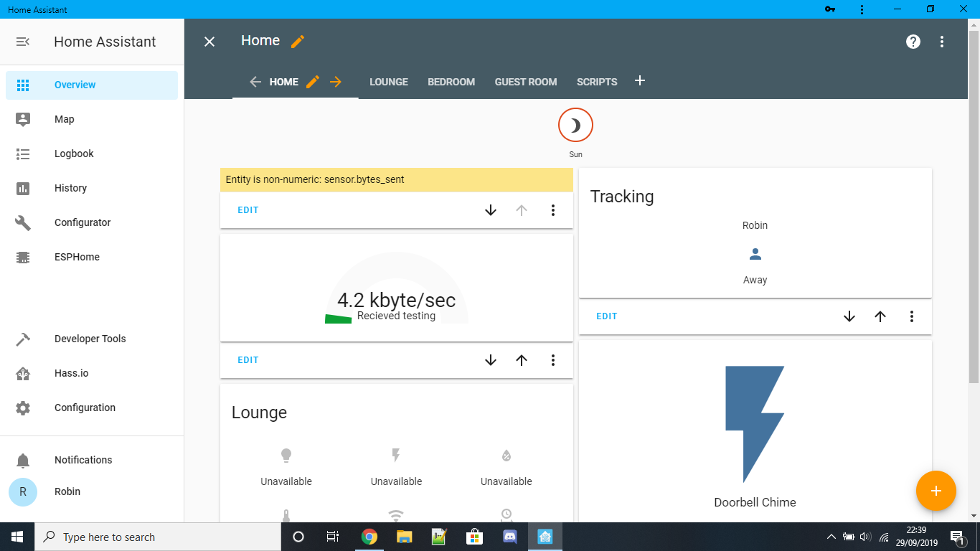Open the volume control in the system tray
The width and height of the screenshot is (980, 551).
866,537
